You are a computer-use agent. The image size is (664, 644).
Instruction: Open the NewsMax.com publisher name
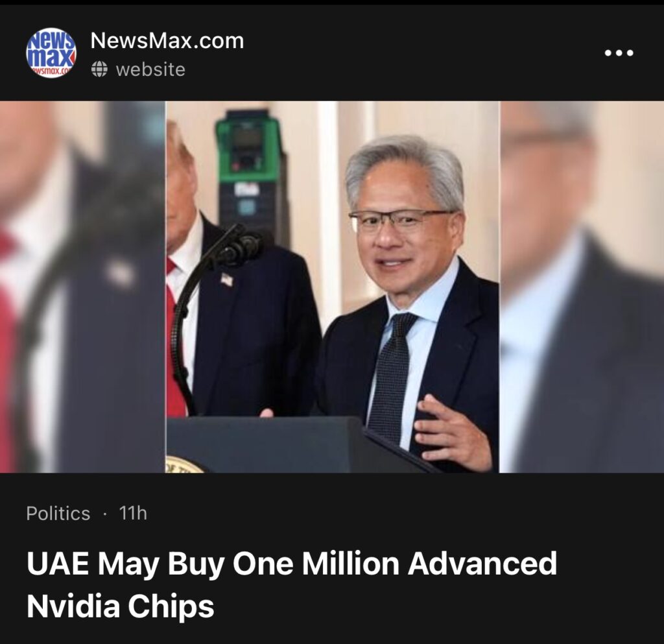[x=167, y=41]
